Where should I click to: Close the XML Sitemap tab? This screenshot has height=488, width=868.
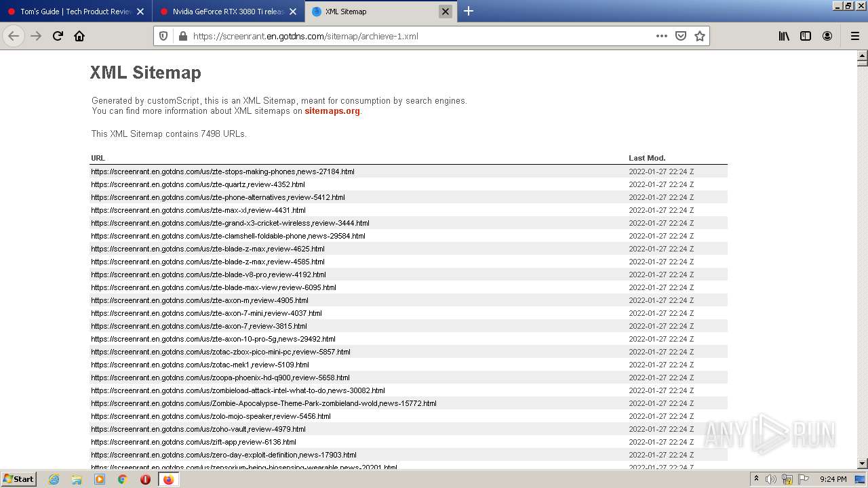point(446,12)
